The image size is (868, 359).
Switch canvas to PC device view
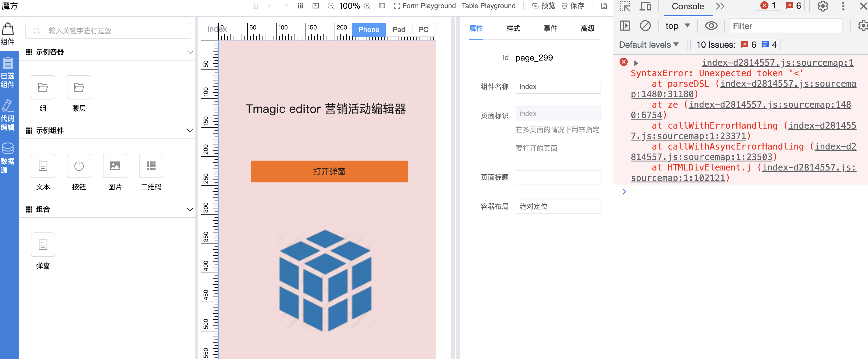tap(423, 30)
